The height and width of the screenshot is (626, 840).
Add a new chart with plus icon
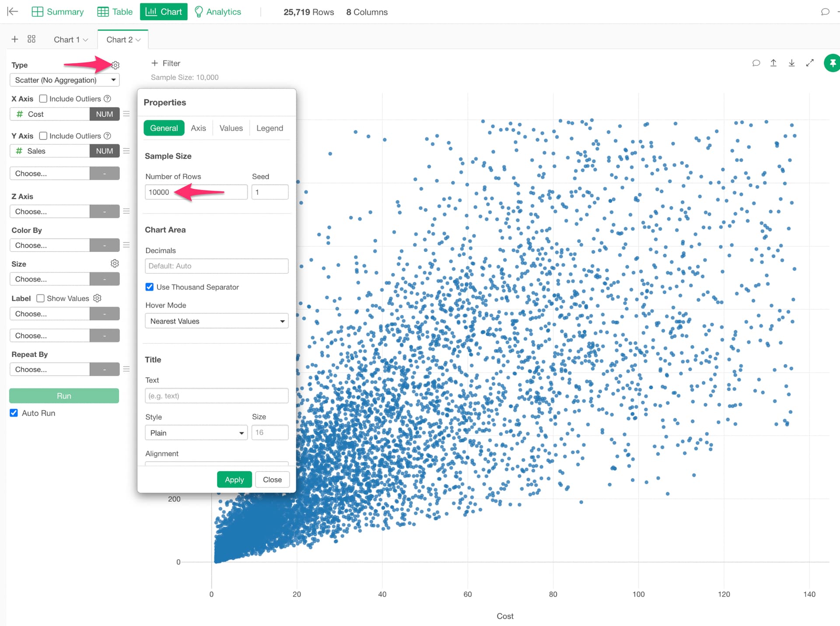click(x=14, y=39)
